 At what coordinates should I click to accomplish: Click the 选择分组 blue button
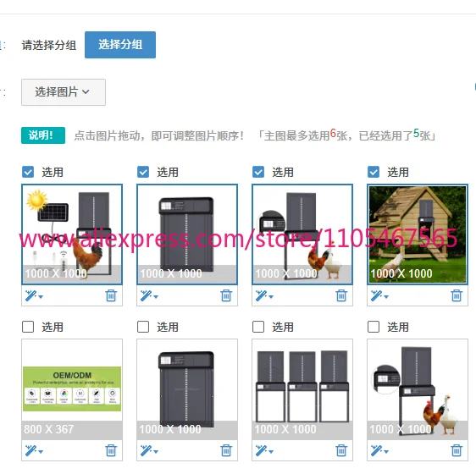[x=120, y=45]
